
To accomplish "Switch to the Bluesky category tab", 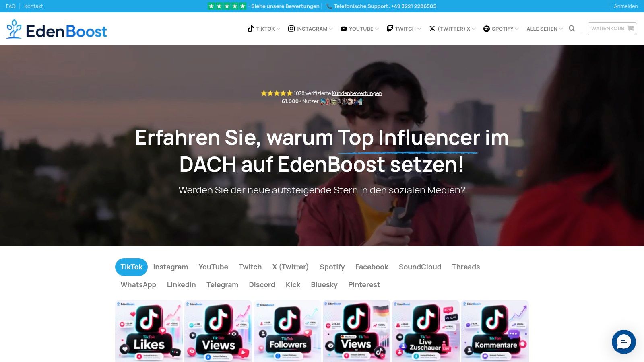I will [x=324, y=285].
